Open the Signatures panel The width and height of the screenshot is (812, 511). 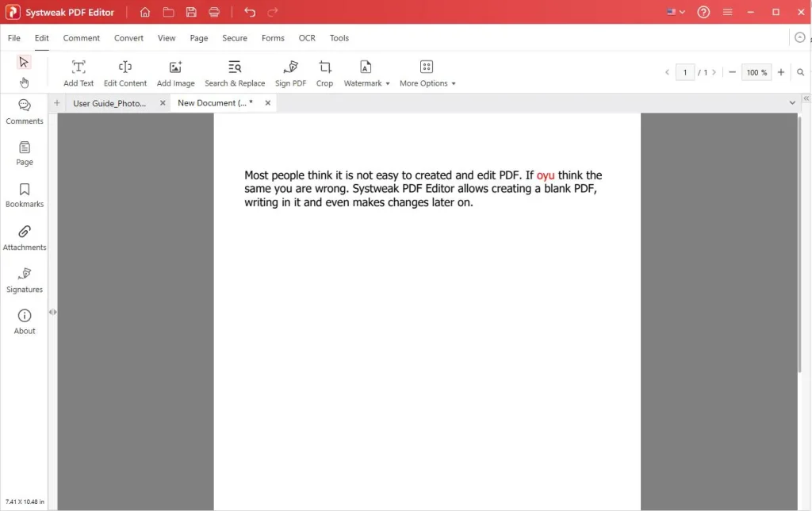click(x=25, y=280)
